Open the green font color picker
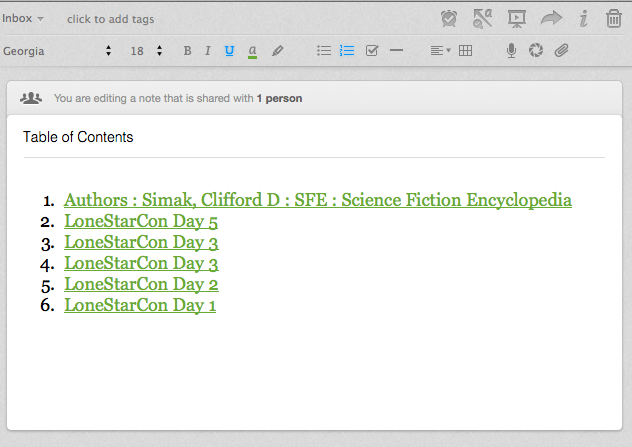This screenshot has width=632, height=447. tap(253, 51)
